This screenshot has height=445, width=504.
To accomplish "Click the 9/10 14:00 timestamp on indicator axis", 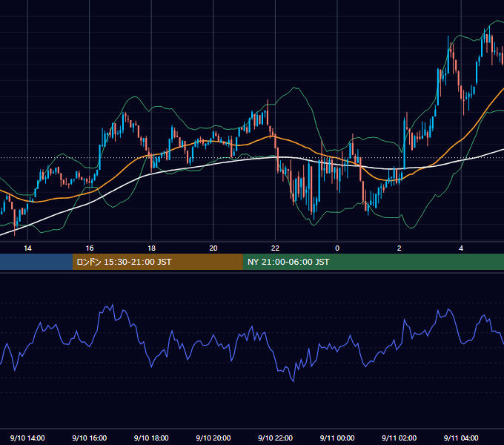I will 27,438.
